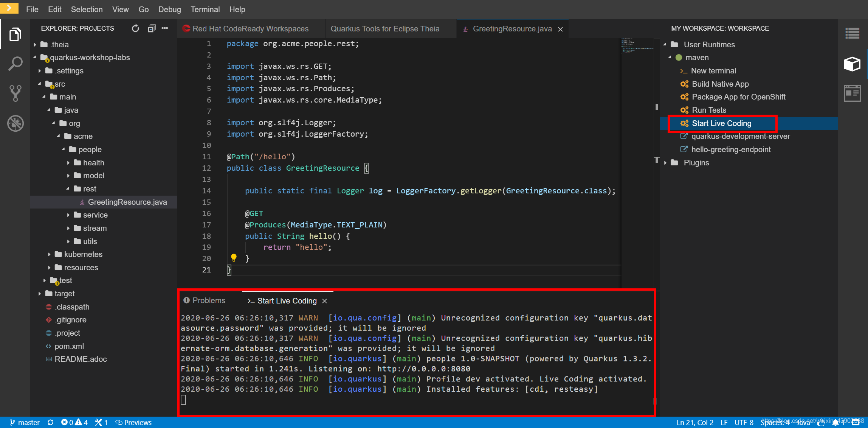The height and width of the screenshot is (428, 868).
Task: Start Live Coding command in workspace
Action: 721,123
